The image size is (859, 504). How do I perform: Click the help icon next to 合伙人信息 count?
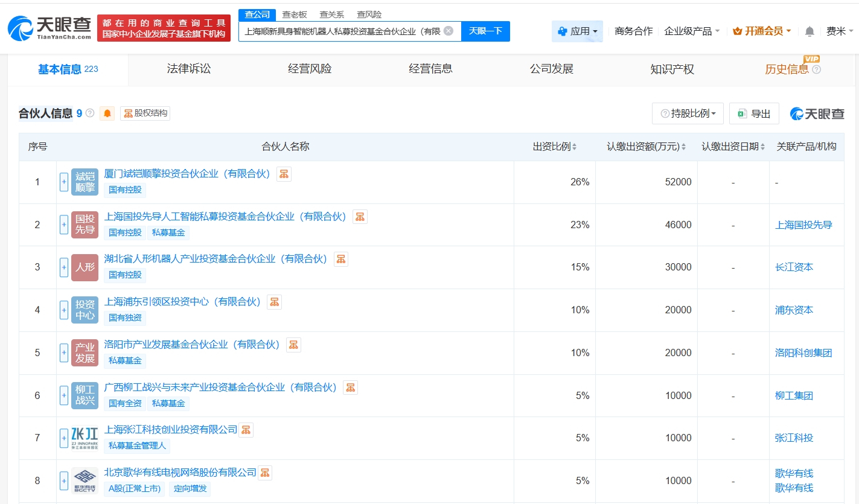click(90, 113)
